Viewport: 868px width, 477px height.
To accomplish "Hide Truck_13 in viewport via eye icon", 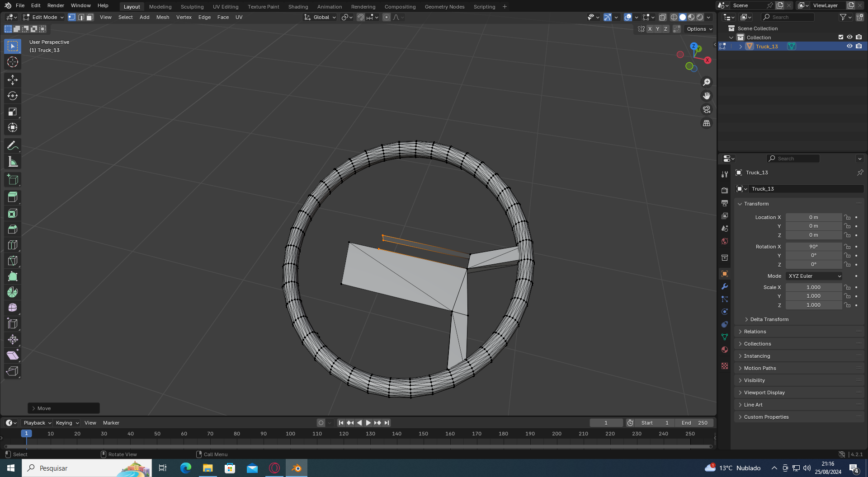I will (x=849, y=46).
